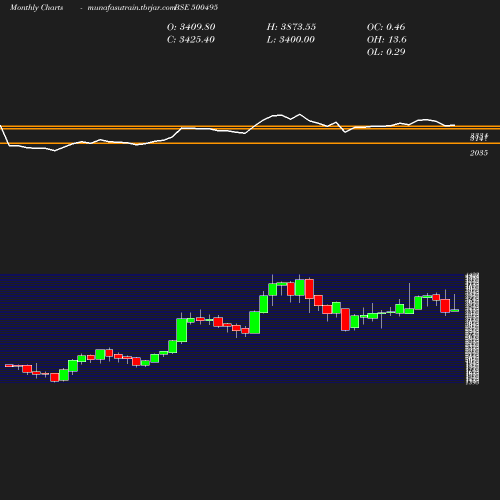Click the low value 'L: 3400.00'
The width and height of the screenshot is (500, 500).
(291, 40)
